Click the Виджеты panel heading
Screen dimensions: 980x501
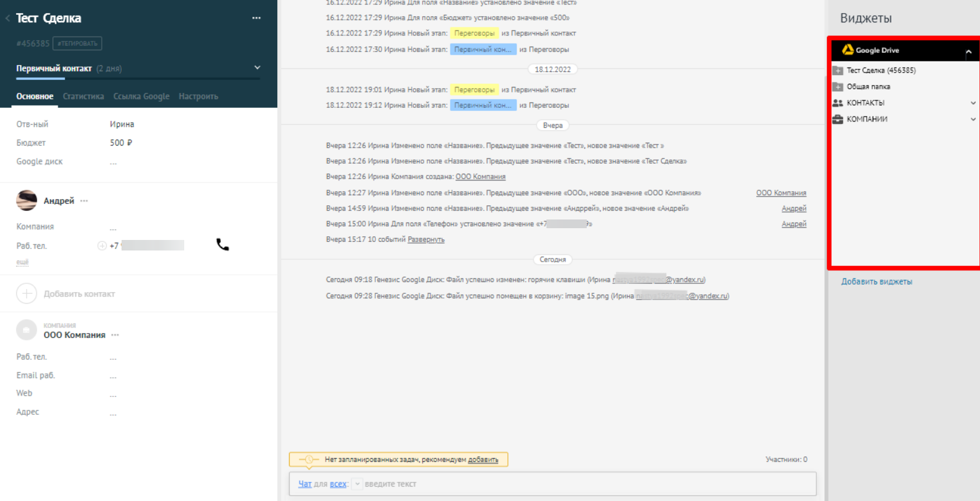point(866,18)
